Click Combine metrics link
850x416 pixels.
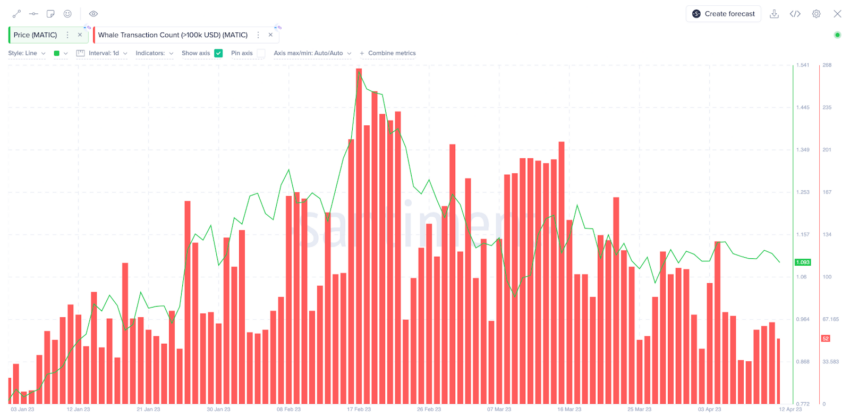coord(388,53)
